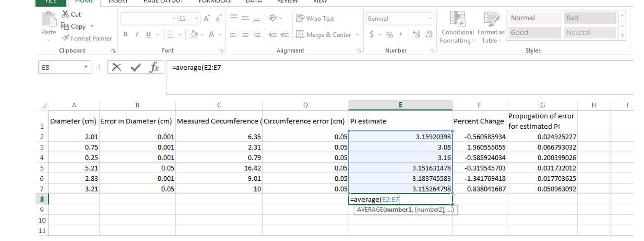Center text horizontally
Screen dimensions: 644x241
[245, 35]
